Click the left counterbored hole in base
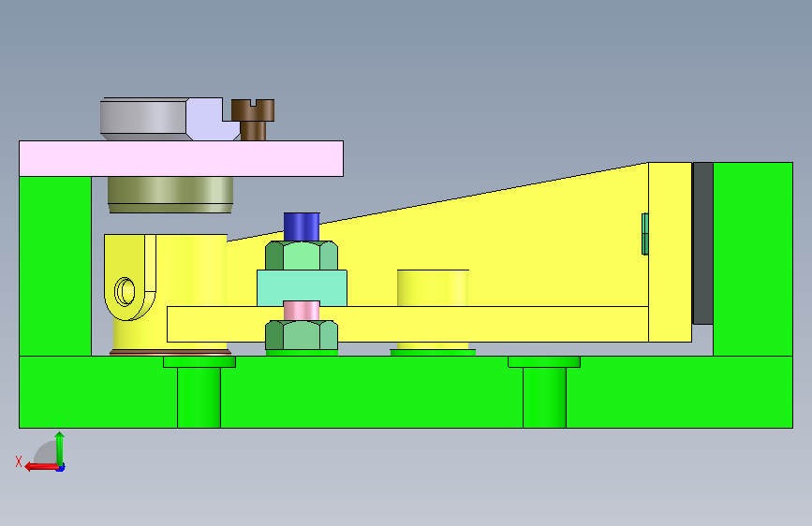The width and height of the screenshot is (812, 526). pos(199,392)
